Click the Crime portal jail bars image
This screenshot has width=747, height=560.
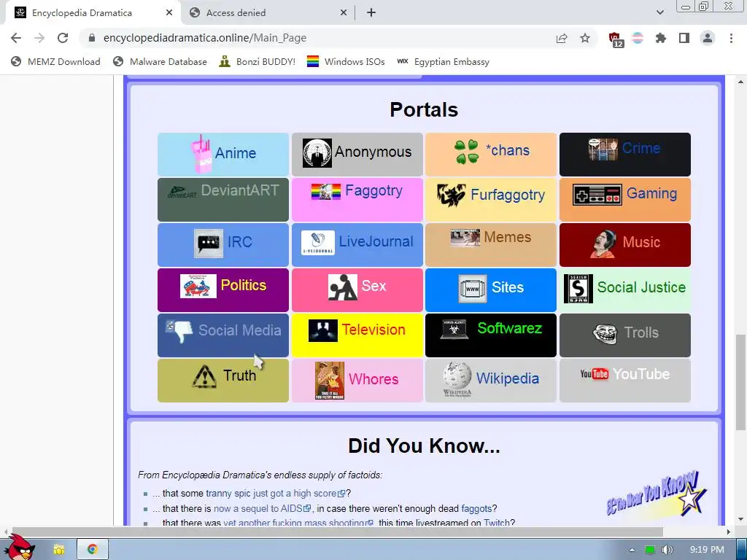click(603, 149)
